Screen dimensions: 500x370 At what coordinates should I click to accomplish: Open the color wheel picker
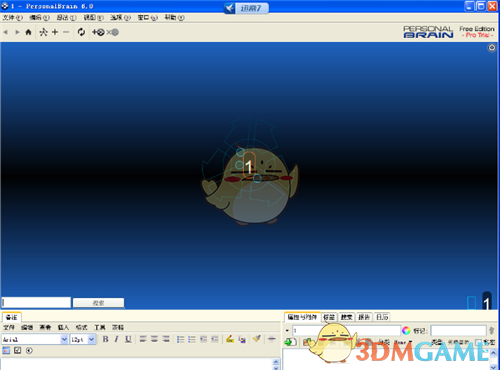click(406, 330)
